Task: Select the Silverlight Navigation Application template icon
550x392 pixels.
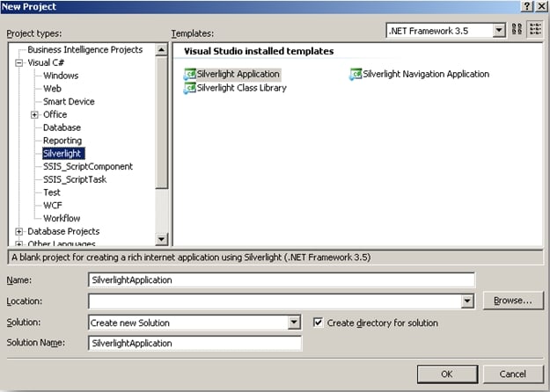Action: pos(356,74)
